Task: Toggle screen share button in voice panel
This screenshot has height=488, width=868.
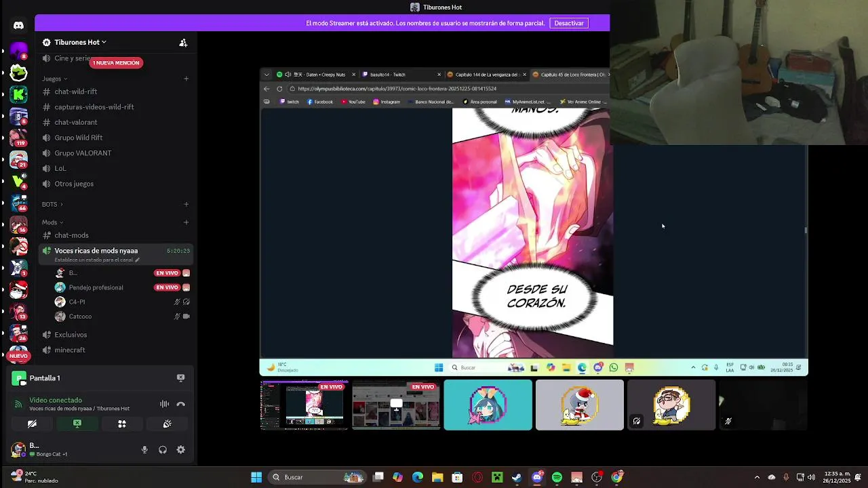Action: [77, 424]
